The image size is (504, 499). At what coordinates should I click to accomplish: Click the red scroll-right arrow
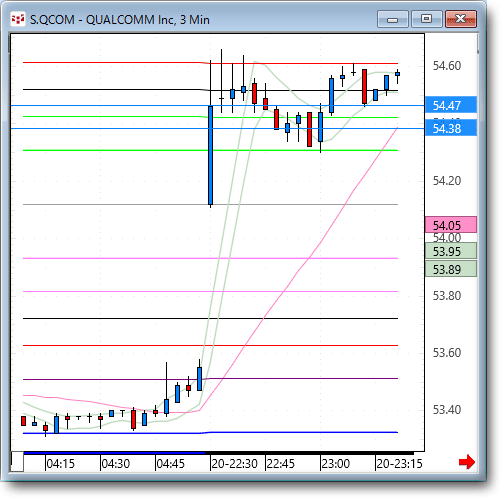click(x=467, y=462)
